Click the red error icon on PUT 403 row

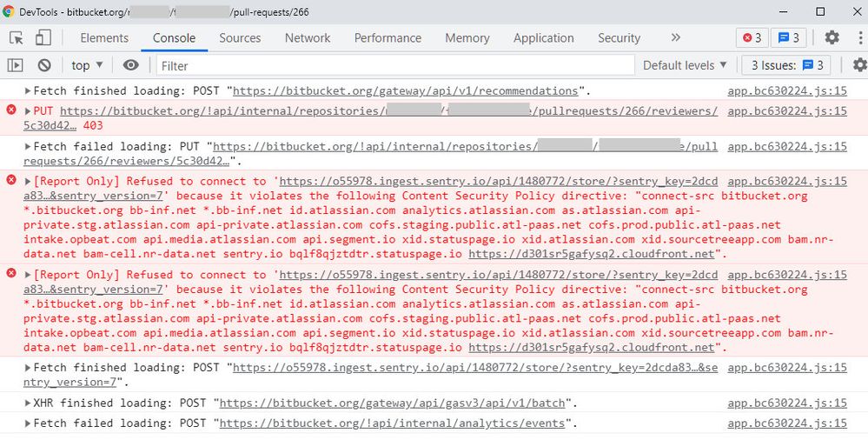[11, 110]
